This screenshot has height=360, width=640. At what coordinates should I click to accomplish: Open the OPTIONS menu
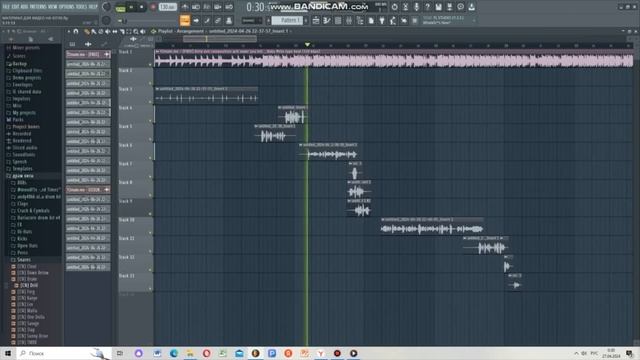coord(67,7)
